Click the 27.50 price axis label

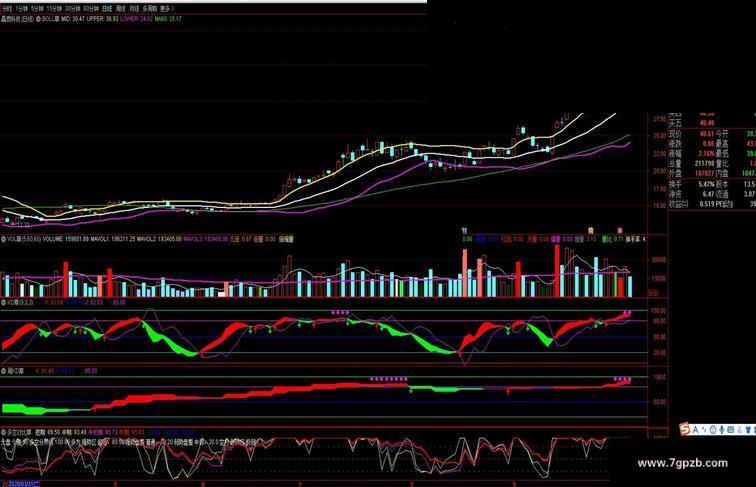tap(660, 119)
